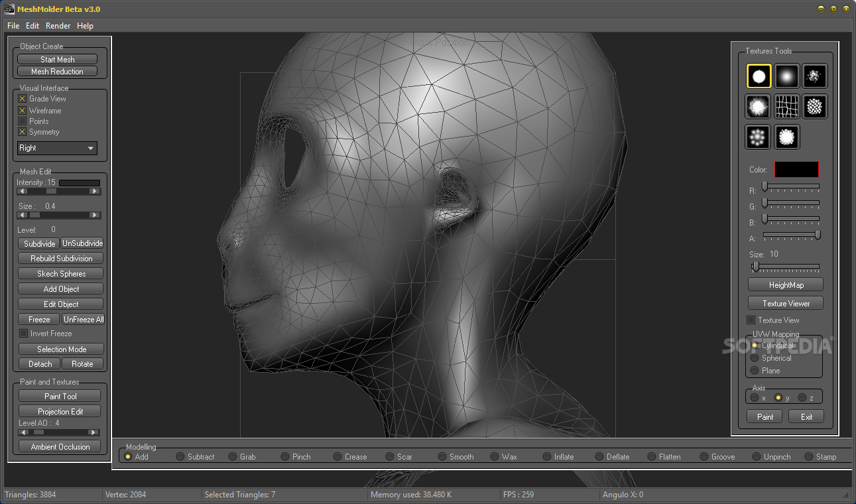Pick the glowing dots cluster brush

(758, 137)
